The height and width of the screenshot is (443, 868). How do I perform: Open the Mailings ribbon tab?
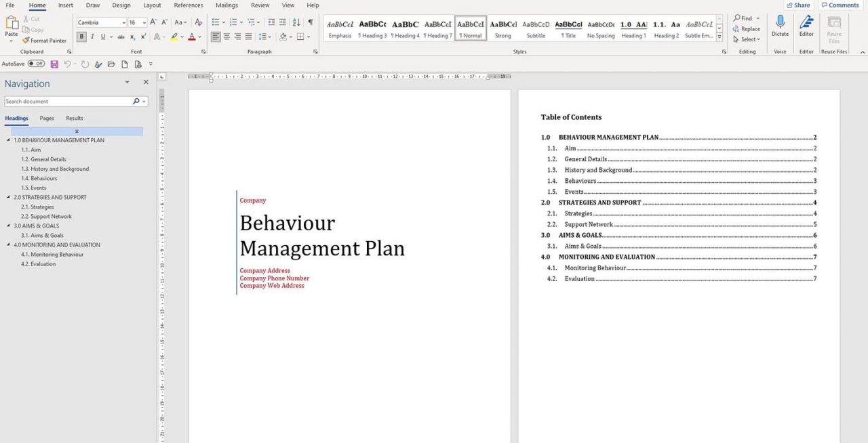[x=226, y=5]
